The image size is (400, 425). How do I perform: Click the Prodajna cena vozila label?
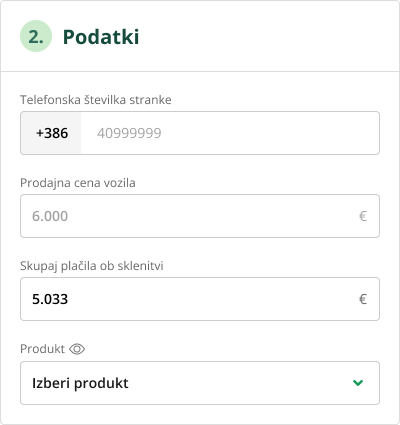[x=78, y=183]
